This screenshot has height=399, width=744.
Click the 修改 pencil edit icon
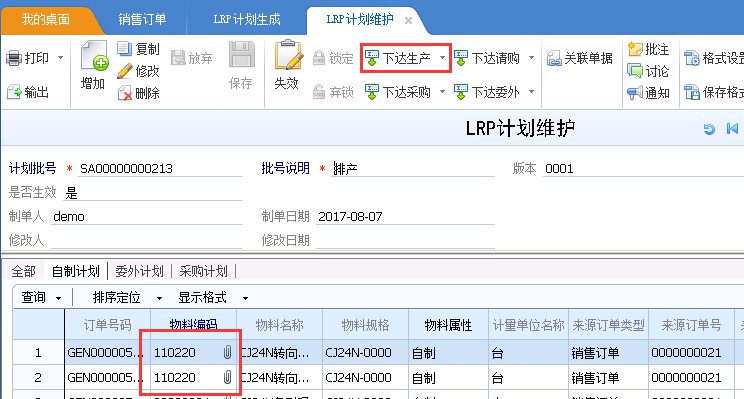pyautogui.click(x=124, y=71)
